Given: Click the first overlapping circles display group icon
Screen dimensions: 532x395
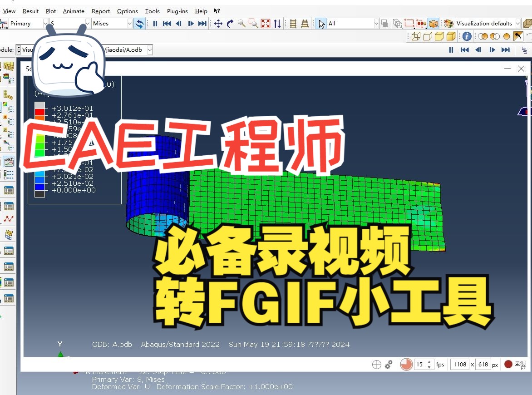Looking at the screenshot, I should coord(483,36).
